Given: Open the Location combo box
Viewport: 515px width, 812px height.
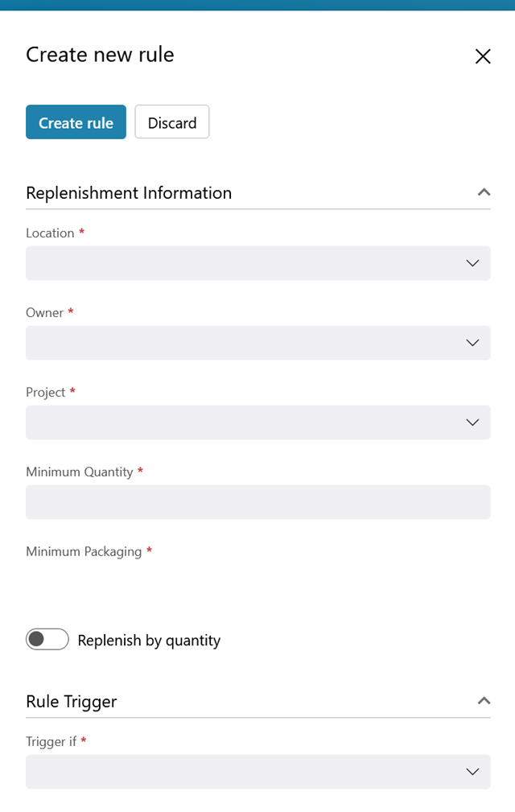Looking at the screenshot, I should coord(258,263).
